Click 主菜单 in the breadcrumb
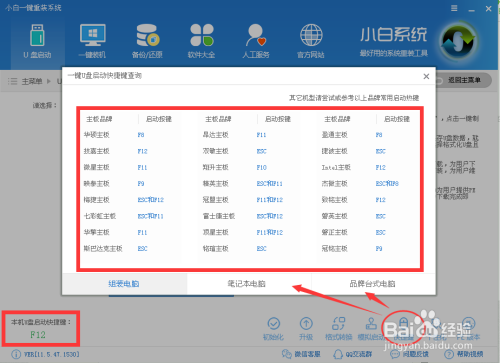 coord(32,81)
